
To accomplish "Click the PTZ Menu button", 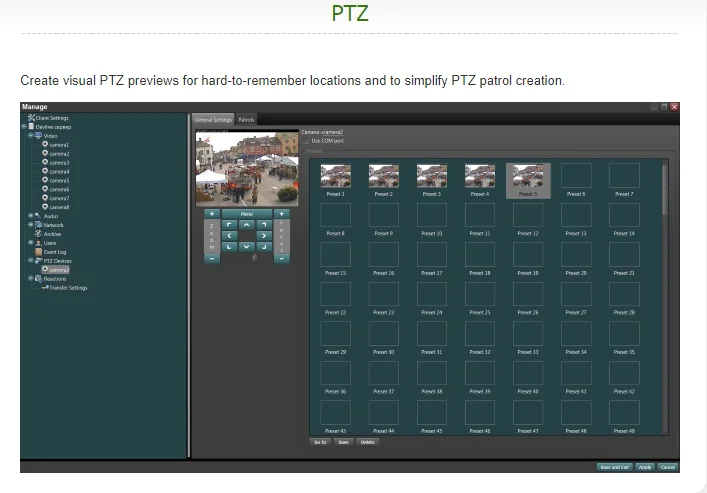I will tap(246, 213).
